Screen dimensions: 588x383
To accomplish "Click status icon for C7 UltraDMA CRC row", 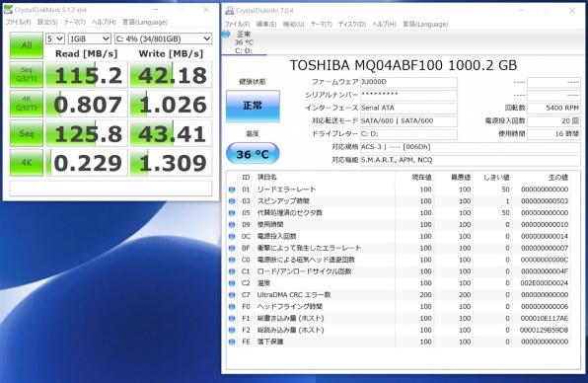I will (232, 295).
